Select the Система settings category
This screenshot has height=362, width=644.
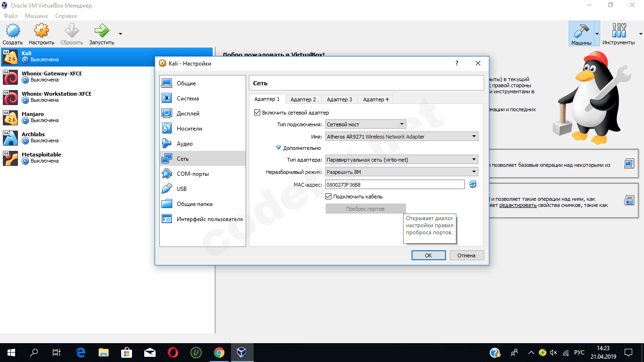click(188, 99)
